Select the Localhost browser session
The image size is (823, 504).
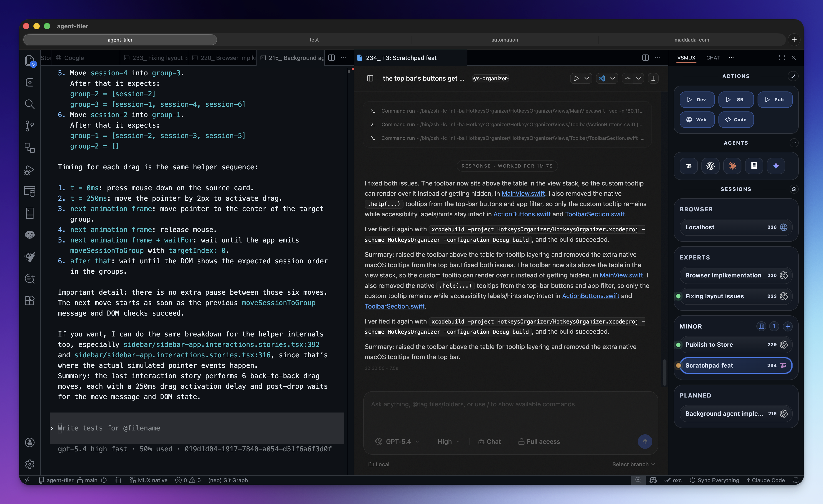coord(736,227)
